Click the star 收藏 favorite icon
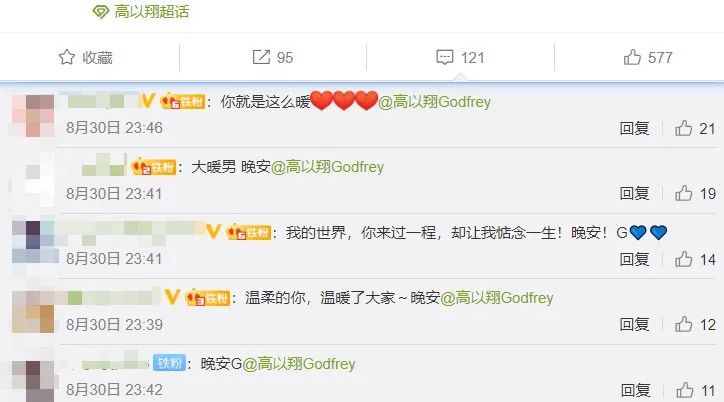The height and width of the screenshot is (402, 724). pos(66,57)
